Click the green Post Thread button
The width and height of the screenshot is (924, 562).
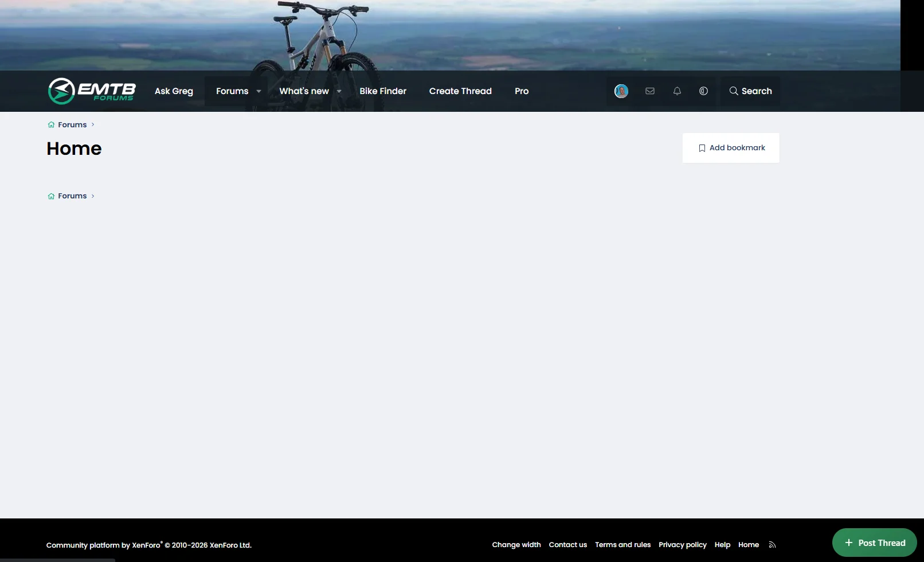pos(875,543)
